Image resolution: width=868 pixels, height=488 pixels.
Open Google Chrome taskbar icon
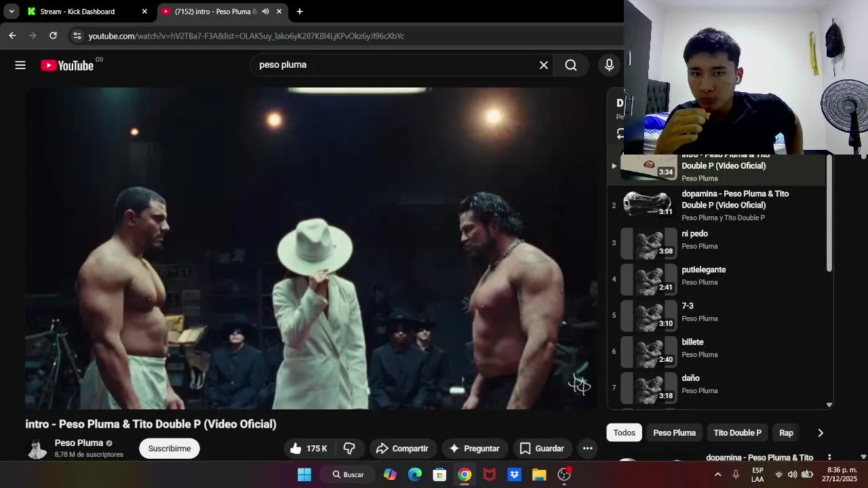click(465, 474)
